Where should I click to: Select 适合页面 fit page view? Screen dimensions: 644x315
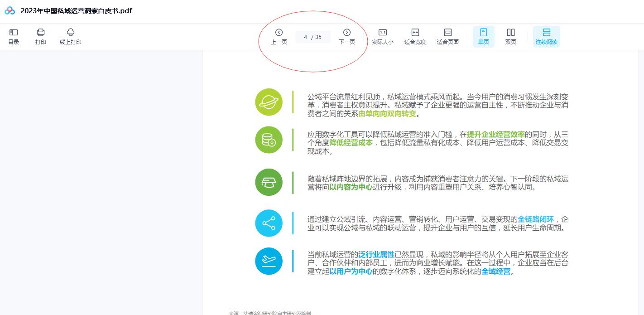coord(448,36)
